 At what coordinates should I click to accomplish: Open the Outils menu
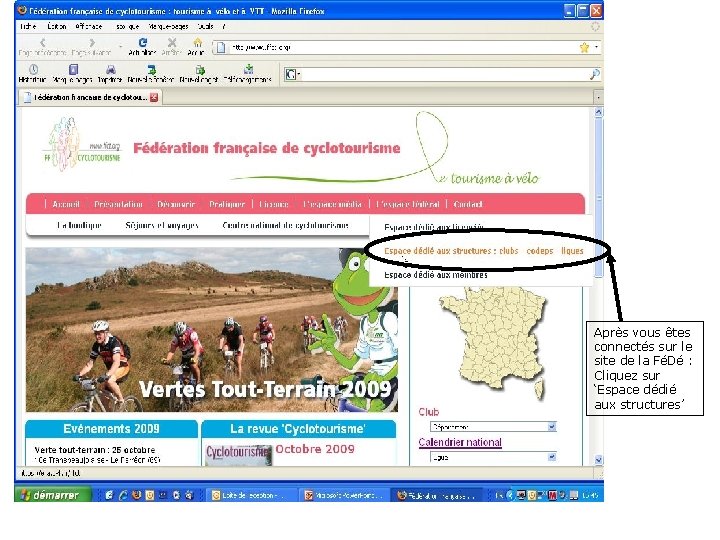[x=205, y=26]
